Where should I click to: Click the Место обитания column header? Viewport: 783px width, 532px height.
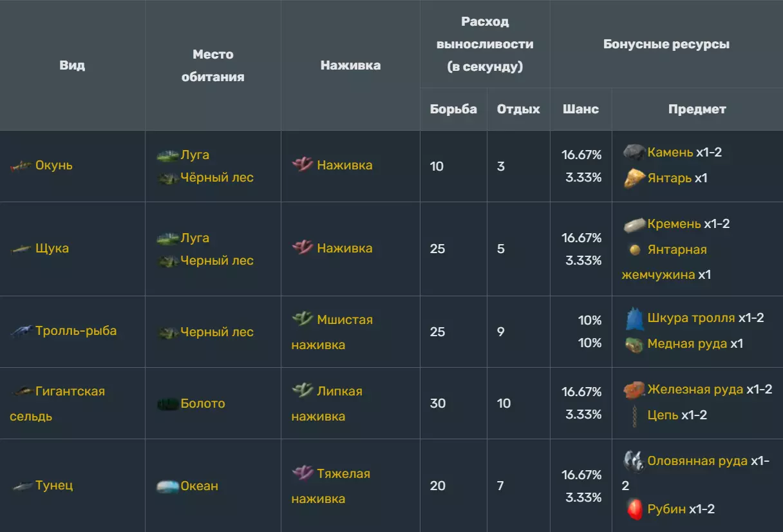212,66
